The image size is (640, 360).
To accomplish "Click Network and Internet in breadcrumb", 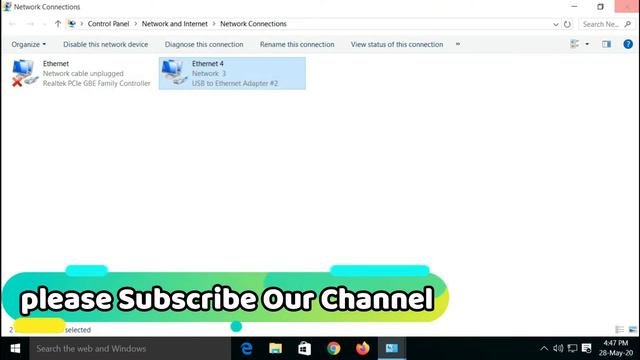I will tap(175, 24).
